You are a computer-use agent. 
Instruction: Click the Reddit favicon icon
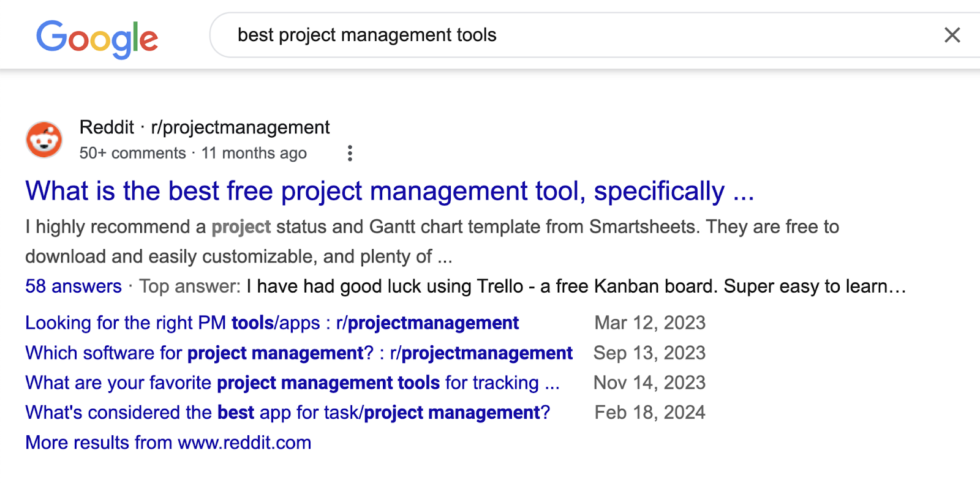(44, 140)
